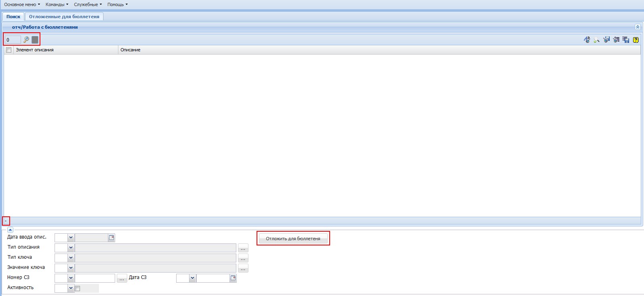Toggle select-all checkbox in table header
This screenshot has height=296, width=644.
coord(8,50)
